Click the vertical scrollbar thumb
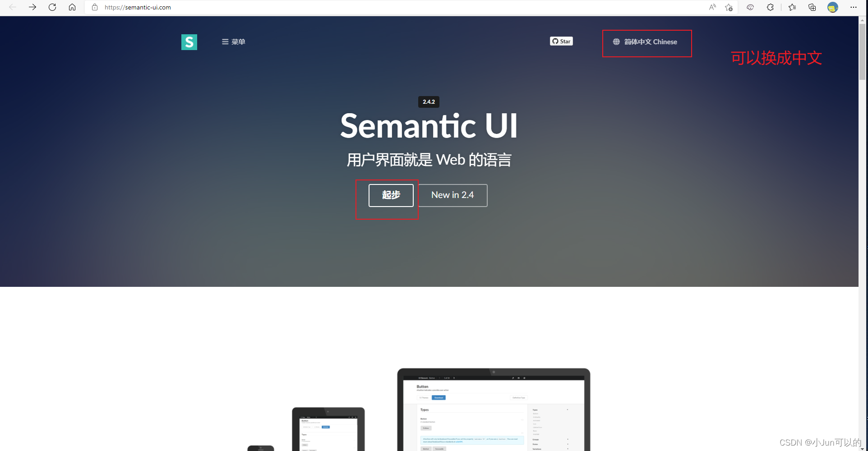This screenshot has height=451, width=868. (x=863, y=51)
